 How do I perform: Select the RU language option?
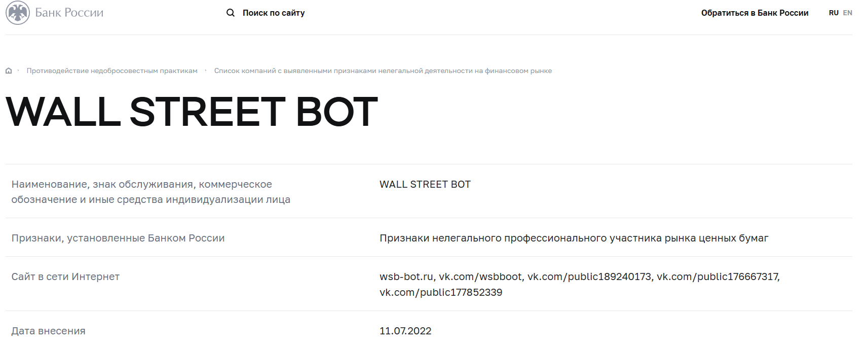[x=834, y=13]
